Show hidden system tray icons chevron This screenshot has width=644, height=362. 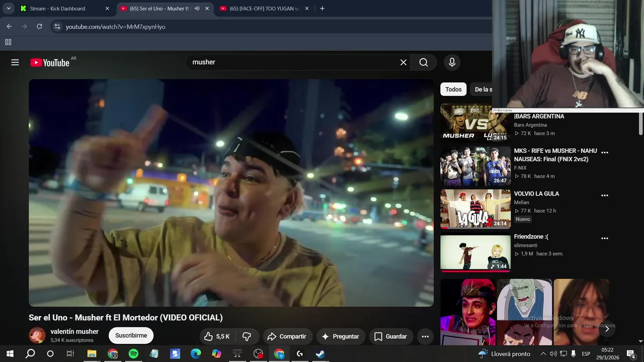click(543, 353)
